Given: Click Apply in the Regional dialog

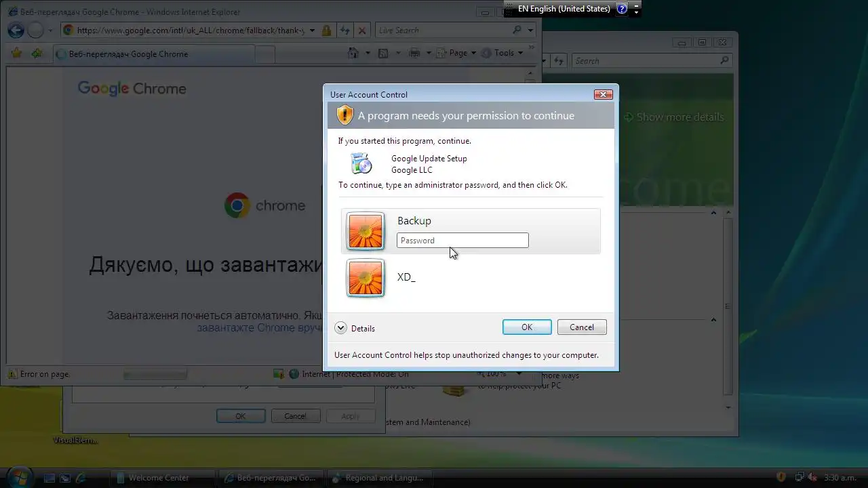Looking at the screenshot, I should (351, 416).
